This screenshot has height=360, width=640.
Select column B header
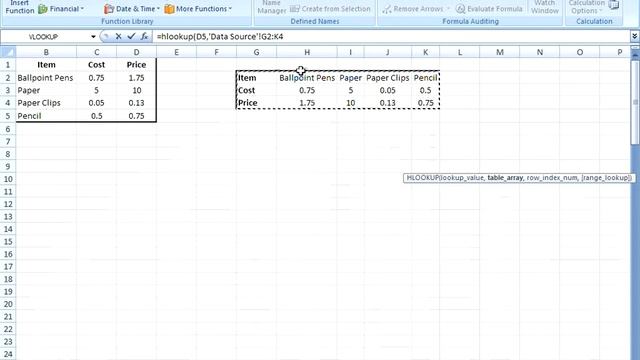coord(46,52)
